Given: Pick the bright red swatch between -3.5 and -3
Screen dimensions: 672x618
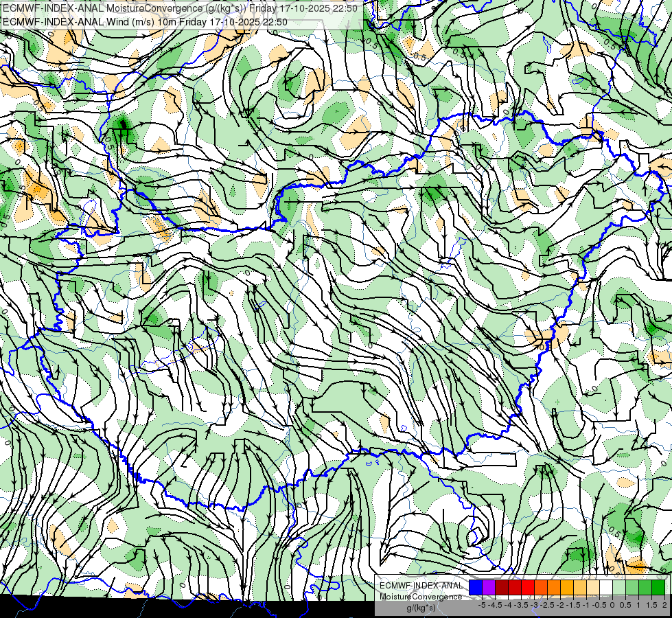Looking at the screenshot, I should tap(528, 587).
